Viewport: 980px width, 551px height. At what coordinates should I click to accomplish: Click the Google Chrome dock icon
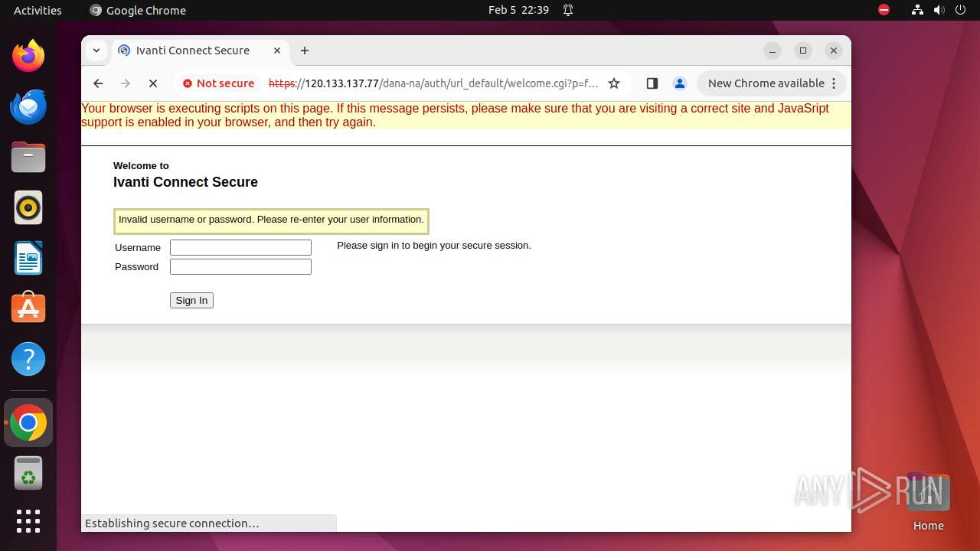pyautogui.click(x=28, y=422)
